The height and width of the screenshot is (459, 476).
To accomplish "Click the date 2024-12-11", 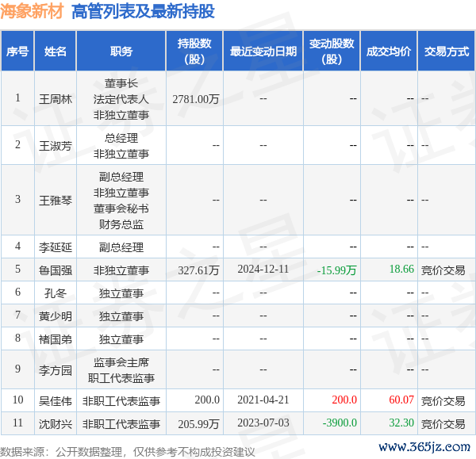I will point(263,269).
